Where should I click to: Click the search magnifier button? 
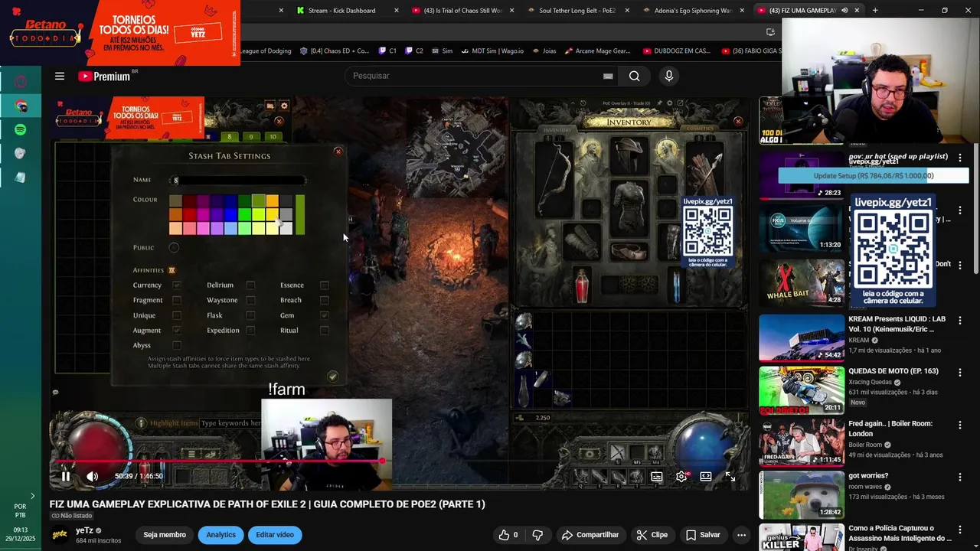[634, 76]
